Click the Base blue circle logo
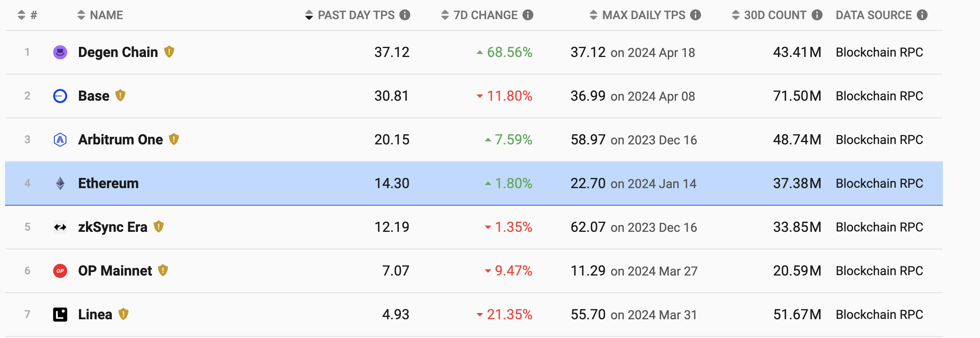This screenshot has height=338, width=980. point(60,96)
